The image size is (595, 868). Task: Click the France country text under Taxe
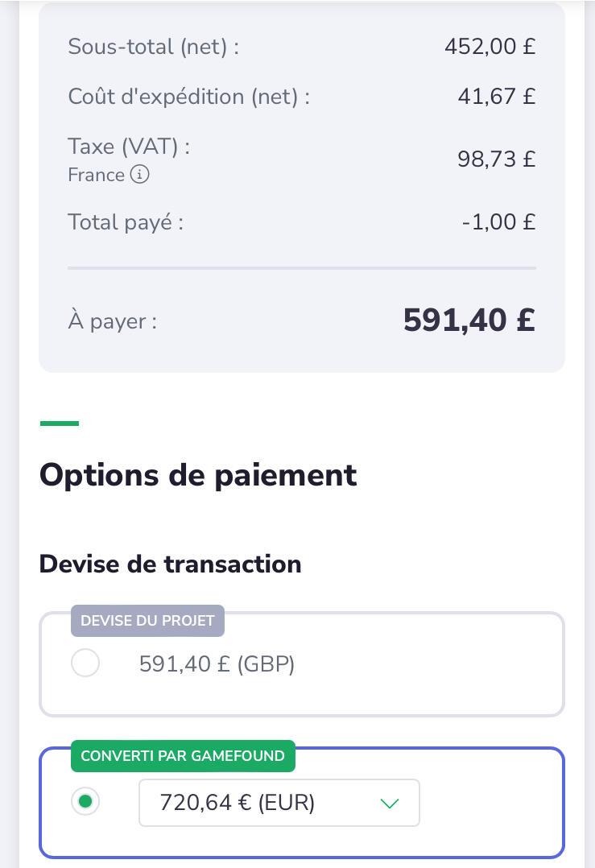96,175
